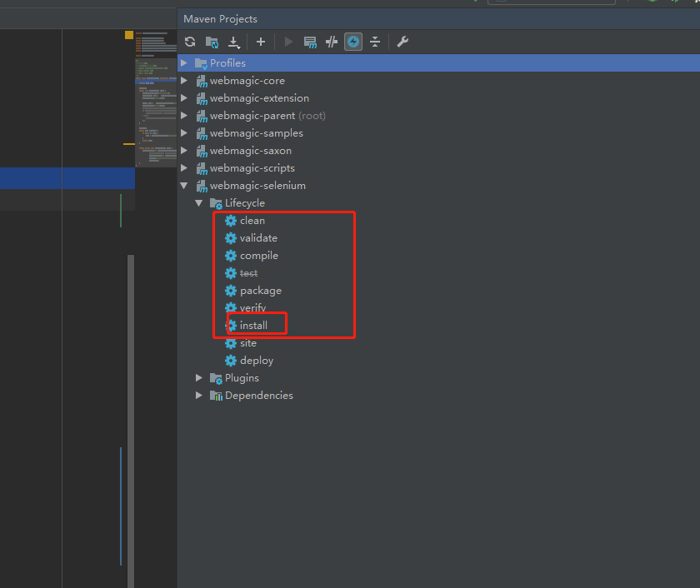Click the Maven Projects panel title
Viewport: 700px width, 588px height.
[x=220, y=19]
